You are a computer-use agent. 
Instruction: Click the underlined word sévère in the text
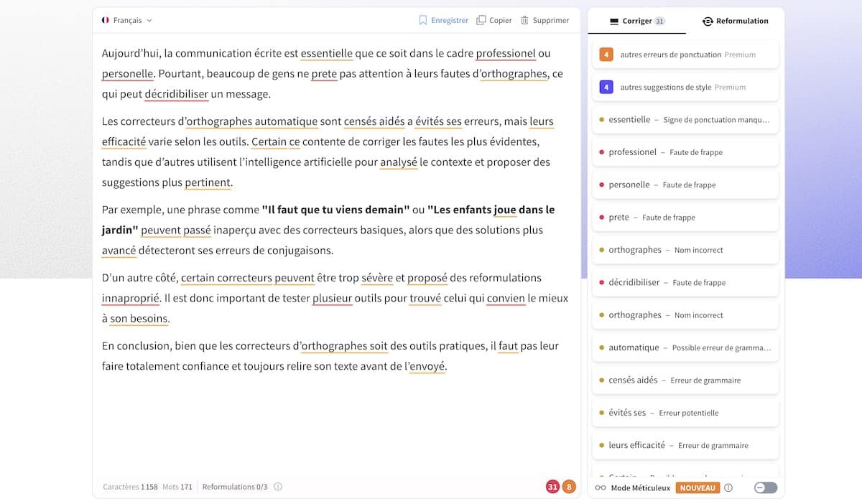pos(377,278)
